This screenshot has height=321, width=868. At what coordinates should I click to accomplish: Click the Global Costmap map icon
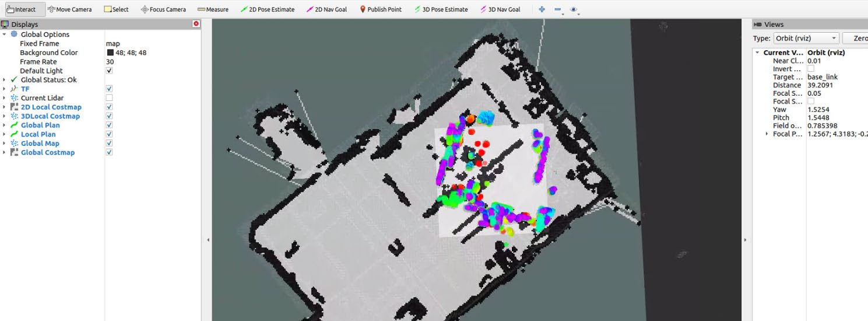15,152
